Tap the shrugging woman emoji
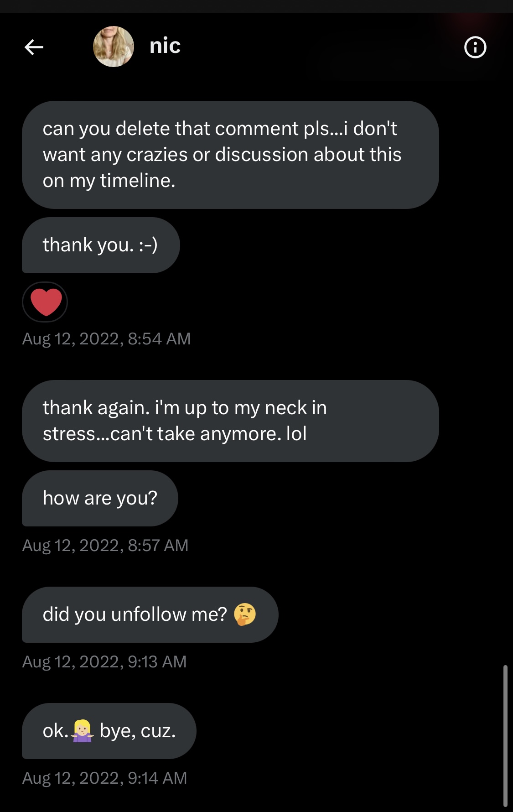The height and width of the screenshot is (812, 513). click(83, 731)
